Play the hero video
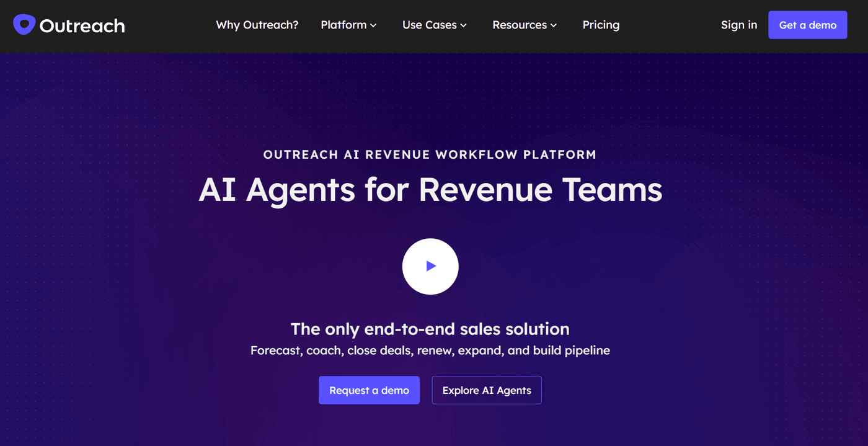868x446 pixels. click(x=430, y=266)
